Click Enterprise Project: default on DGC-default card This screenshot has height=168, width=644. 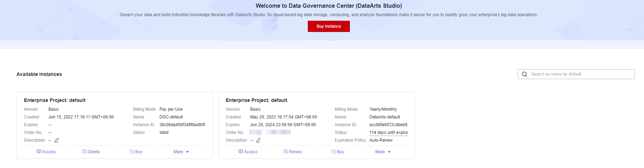55,100
